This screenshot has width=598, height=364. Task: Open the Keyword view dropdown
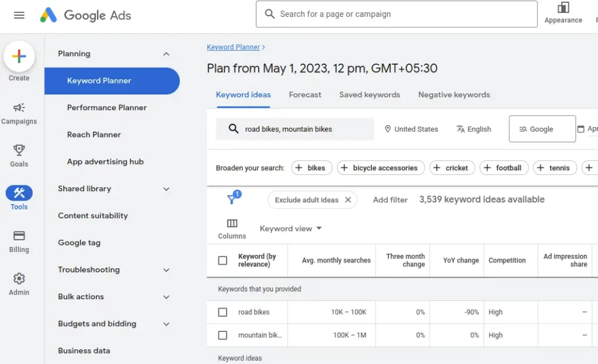[291, 229]
